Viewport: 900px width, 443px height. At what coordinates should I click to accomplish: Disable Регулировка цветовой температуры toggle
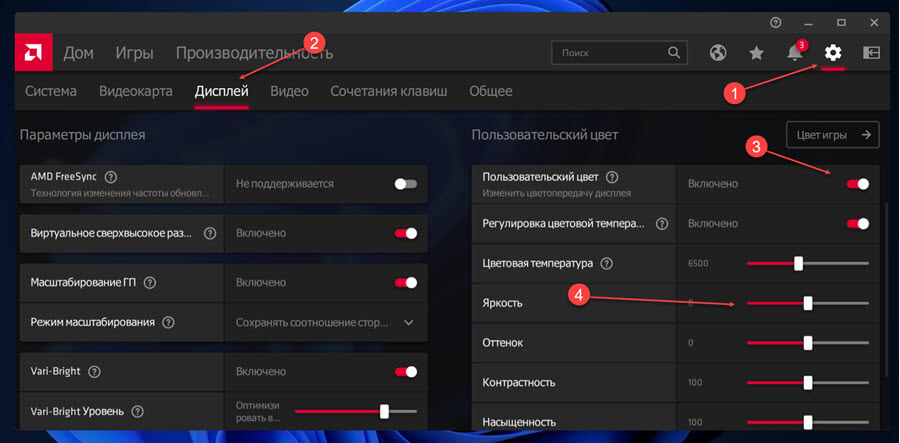858,223
